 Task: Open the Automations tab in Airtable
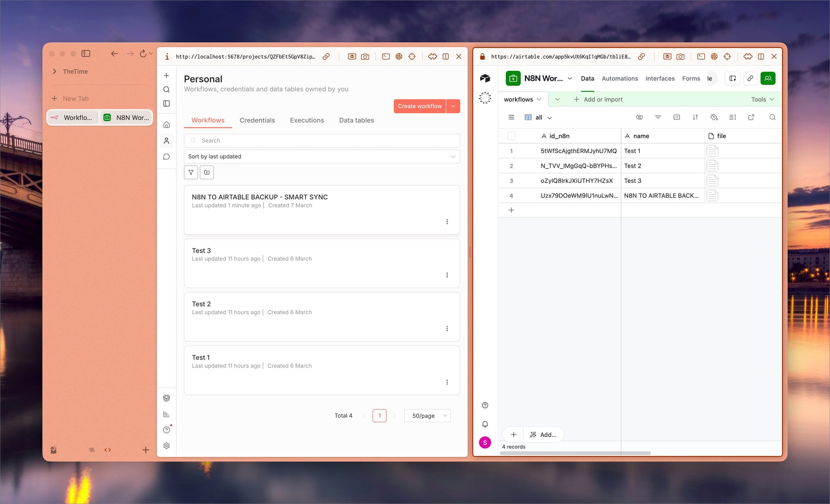coord(620,78)
